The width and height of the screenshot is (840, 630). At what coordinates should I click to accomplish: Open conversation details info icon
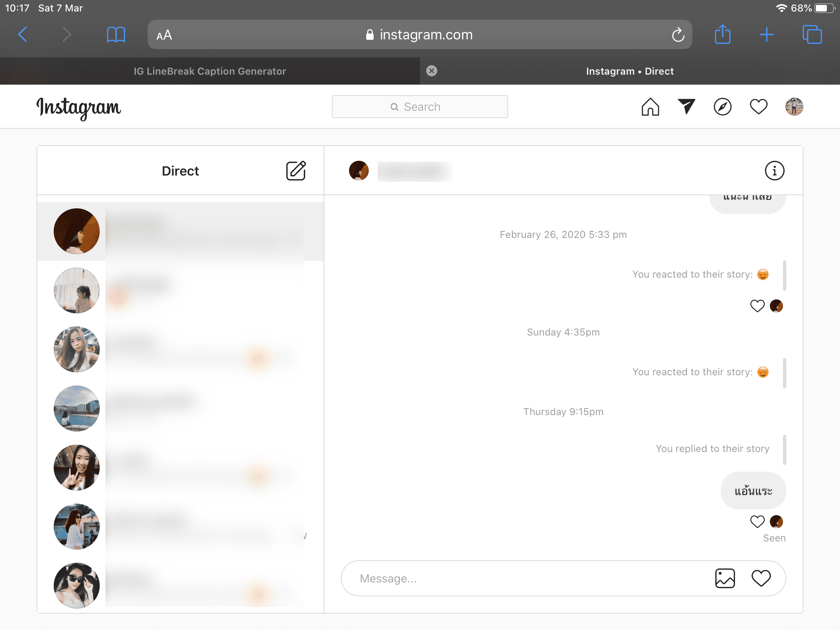(774, 171)
